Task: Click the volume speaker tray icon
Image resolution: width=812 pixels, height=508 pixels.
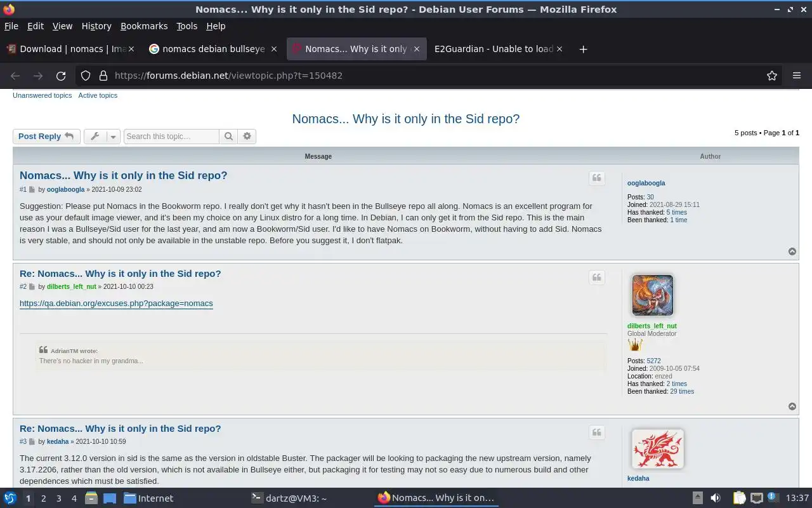Action: (x=716, y=498)
